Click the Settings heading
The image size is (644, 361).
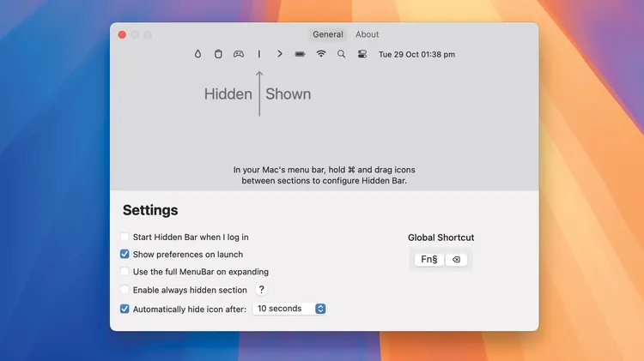coord(150,210)
